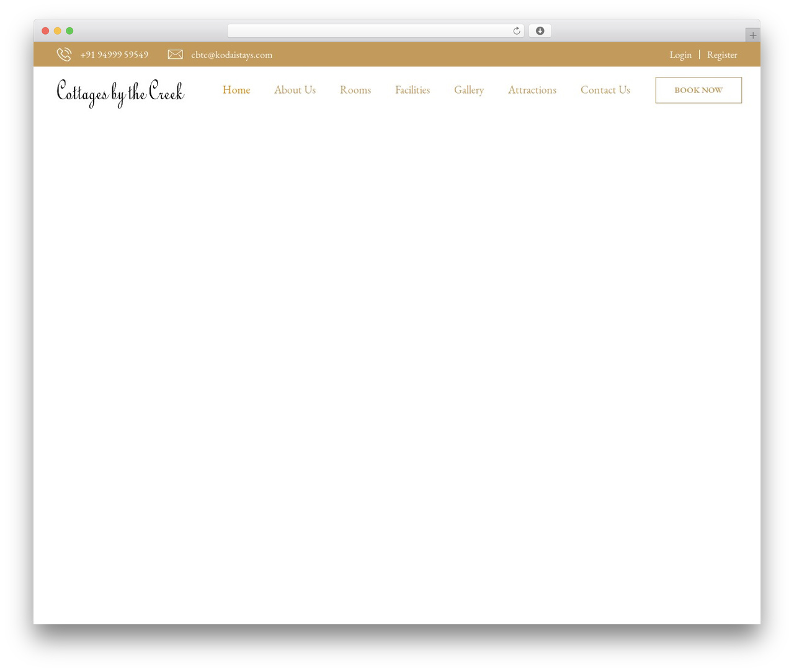794x672 pixels.
Task: Navigate to Rooms
Action: (x=355, y=90)
